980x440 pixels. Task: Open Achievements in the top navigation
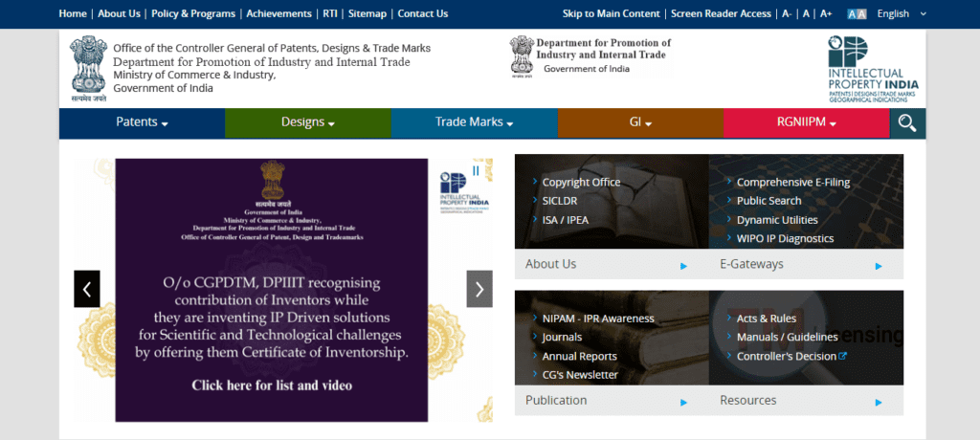[x=278, y=14]
